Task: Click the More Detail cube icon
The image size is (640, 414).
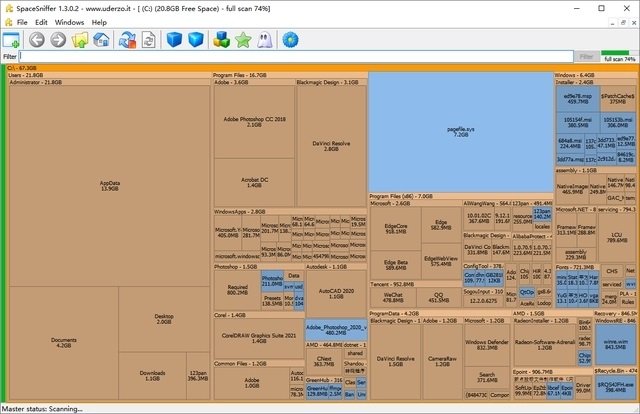Action: coord(196,40)
